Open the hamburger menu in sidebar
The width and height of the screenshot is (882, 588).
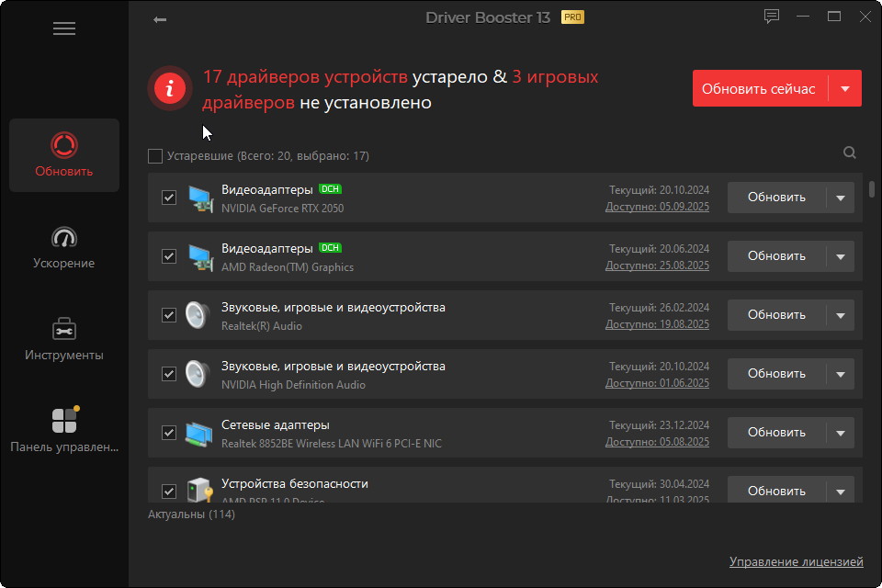pos(64,28)
